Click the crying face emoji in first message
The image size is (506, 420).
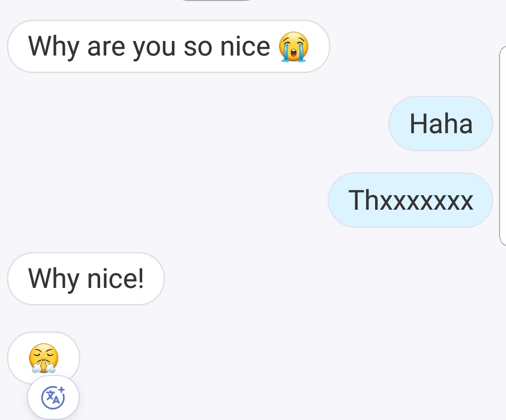tap(293, 47)
